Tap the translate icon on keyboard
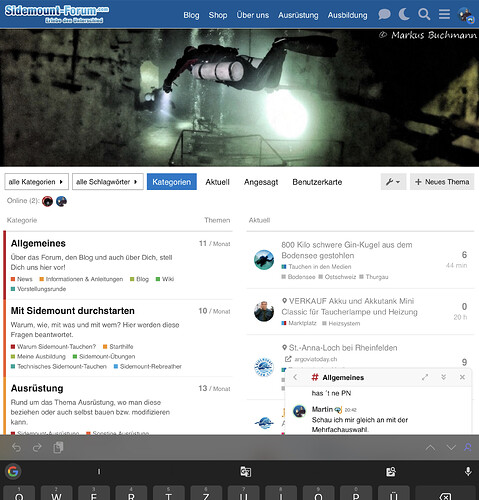The image size is (479, 500). [x=246, y=472]
